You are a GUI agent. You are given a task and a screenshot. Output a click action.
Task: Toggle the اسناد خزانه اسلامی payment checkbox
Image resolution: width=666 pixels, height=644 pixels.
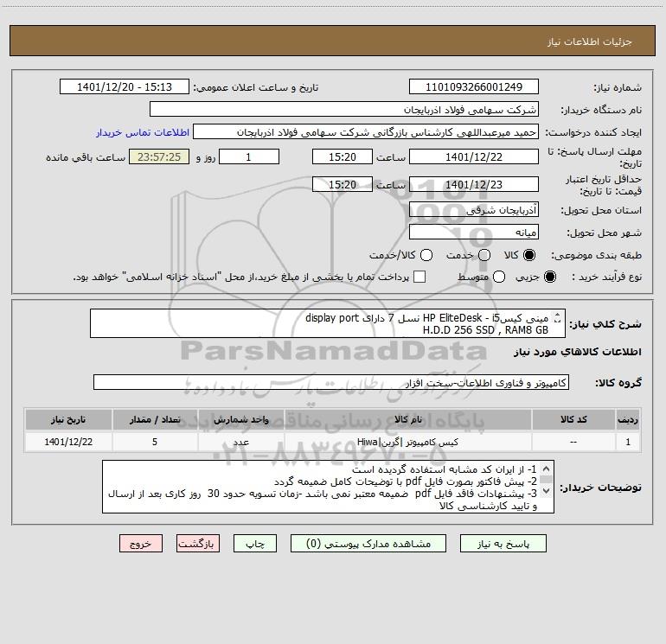click(x=419, y=277)
